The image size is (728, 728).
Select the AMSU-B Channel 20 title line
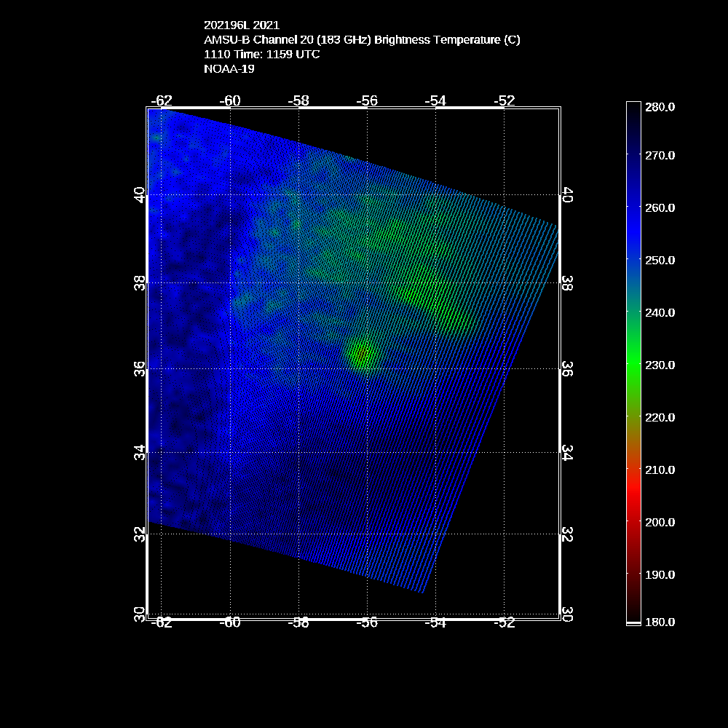(x=362, y=40)
